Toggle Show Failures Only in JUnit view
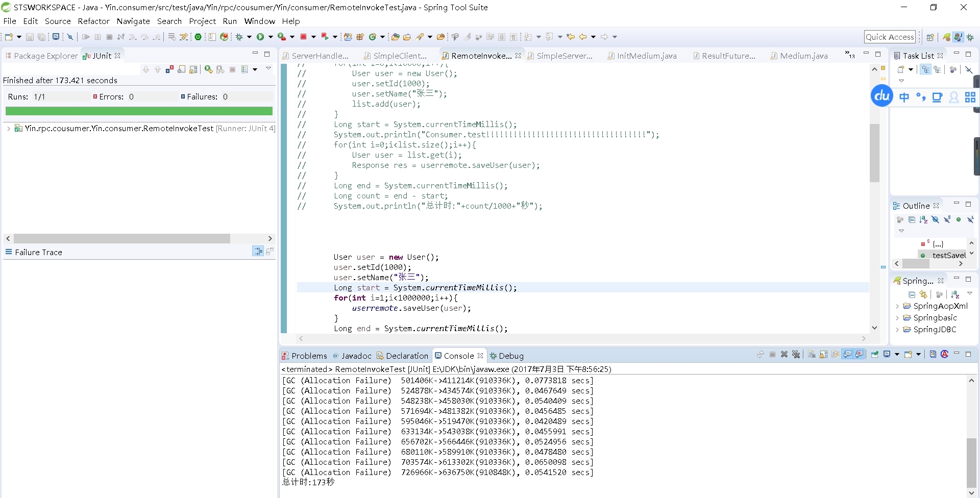Viewport: 980px width, 498px height. pos(169,69)
